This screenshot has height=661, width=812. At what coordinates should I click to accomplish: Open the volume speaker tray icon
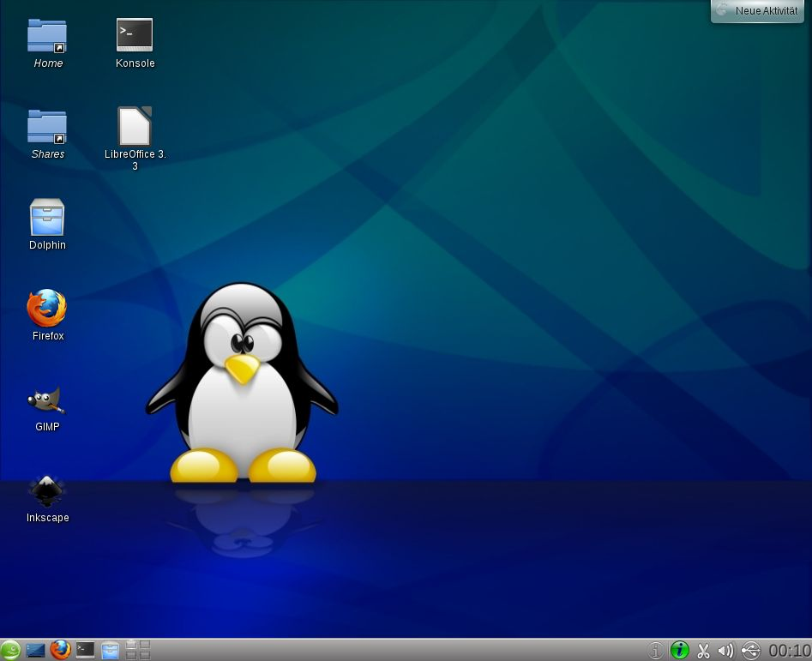point(726,651)
